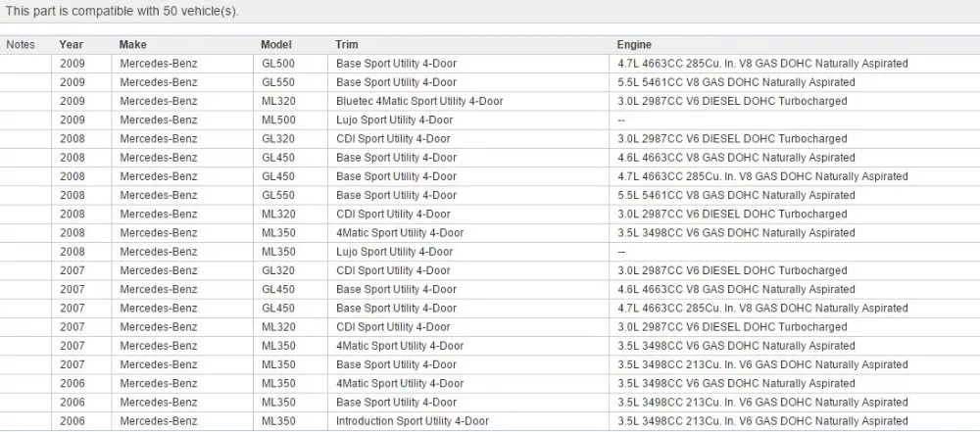Select the Mercedes-Benz make in ML500 row
Image resolution: width=980 pixels, height=432 pixels.
(158, 120)
